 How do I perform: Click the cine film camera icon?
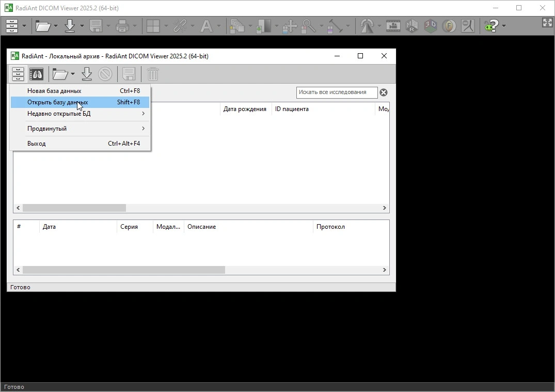[x=393, y=26]
